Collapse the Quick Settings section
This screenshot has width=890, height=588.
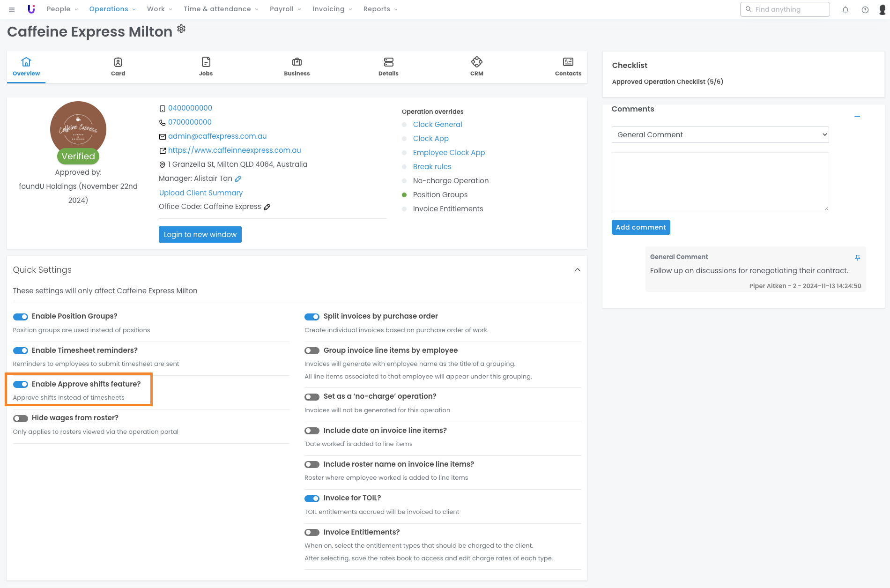577,270
